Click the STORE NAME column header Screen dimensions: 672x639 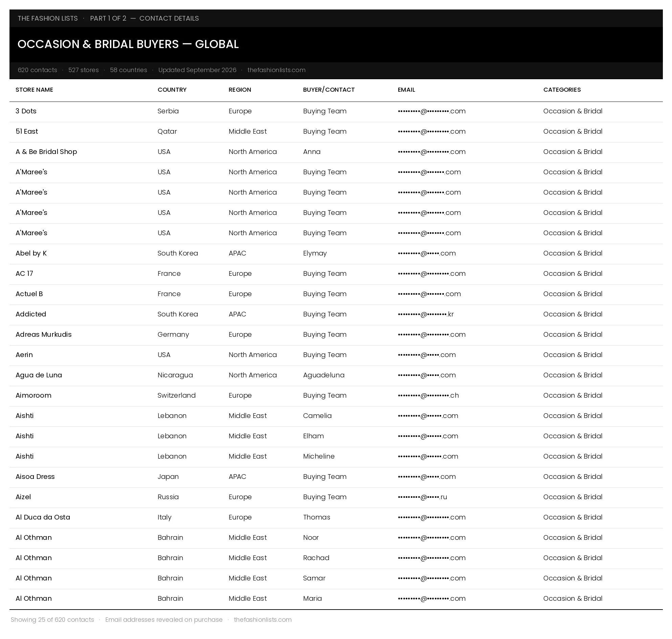click(x=34, y=90)
